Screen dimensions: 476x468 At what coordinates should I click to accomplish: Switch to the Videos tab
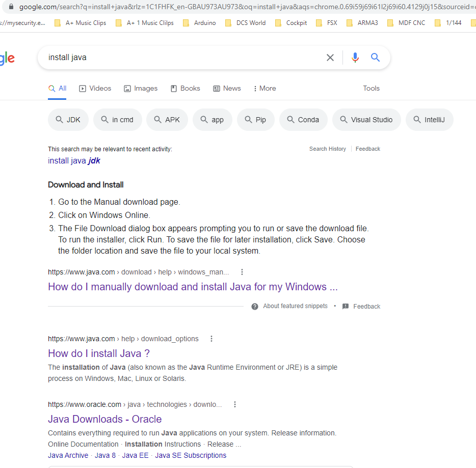[95, 88]
